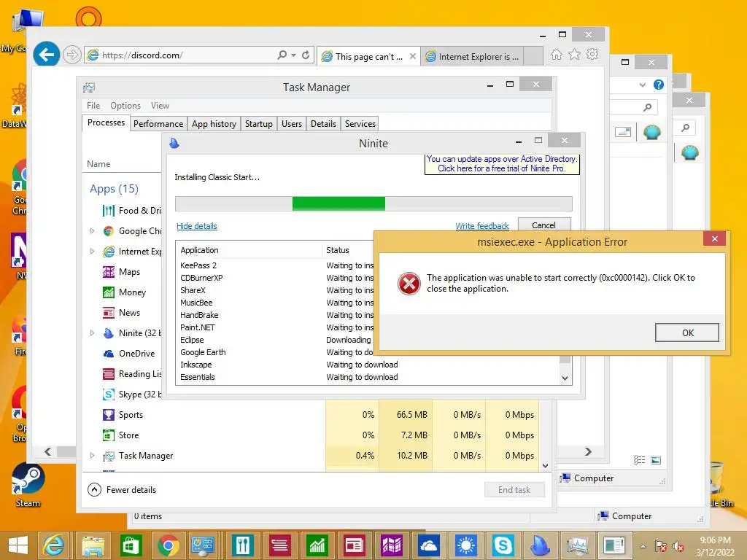747x560 pixels.
Task: Click the Ninite installation progress bar
Action: tap(373, 204)
